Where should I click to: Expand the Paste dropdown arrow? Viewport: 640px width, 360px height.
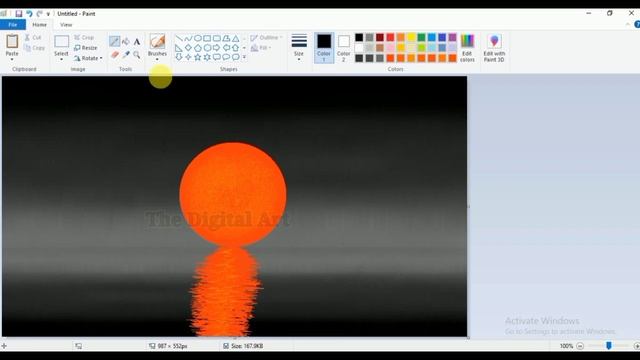coord(12,60)
